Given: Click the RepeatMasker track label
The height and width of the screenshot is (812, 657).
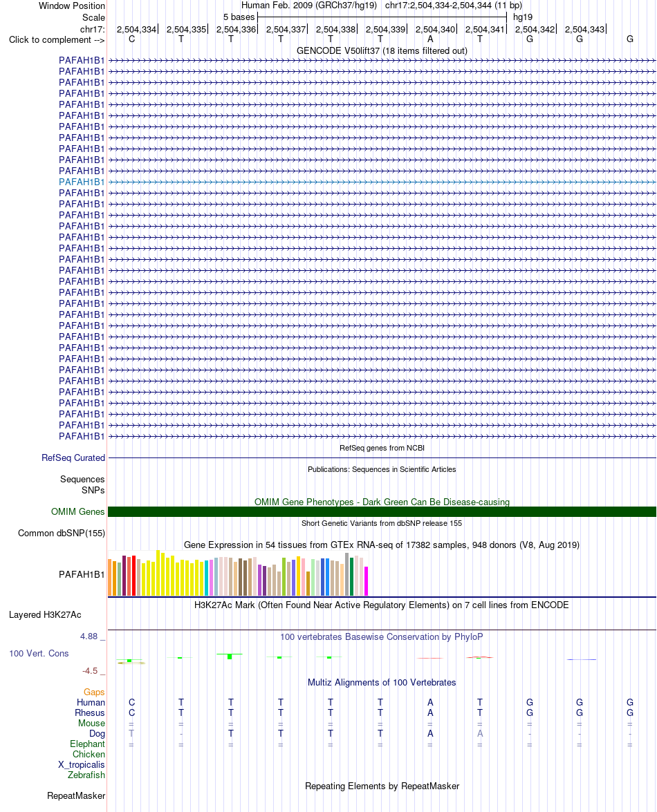Looking at the screenshot, I should [76, 795].
